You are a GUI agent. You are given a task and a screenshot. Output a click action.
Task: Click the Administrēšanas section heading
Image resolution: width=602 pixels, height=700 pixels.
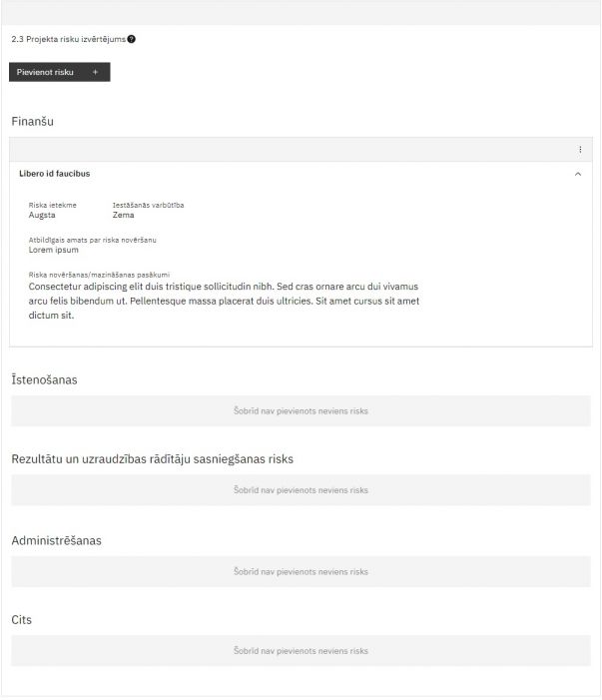tap(56, 540)
